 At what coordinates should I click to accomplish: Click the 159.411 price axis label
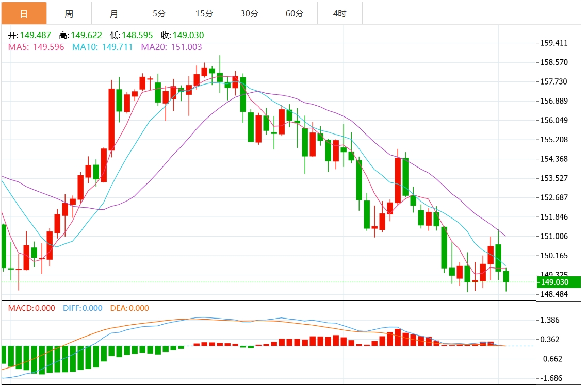pyautogui.click(x=554, y=43)
